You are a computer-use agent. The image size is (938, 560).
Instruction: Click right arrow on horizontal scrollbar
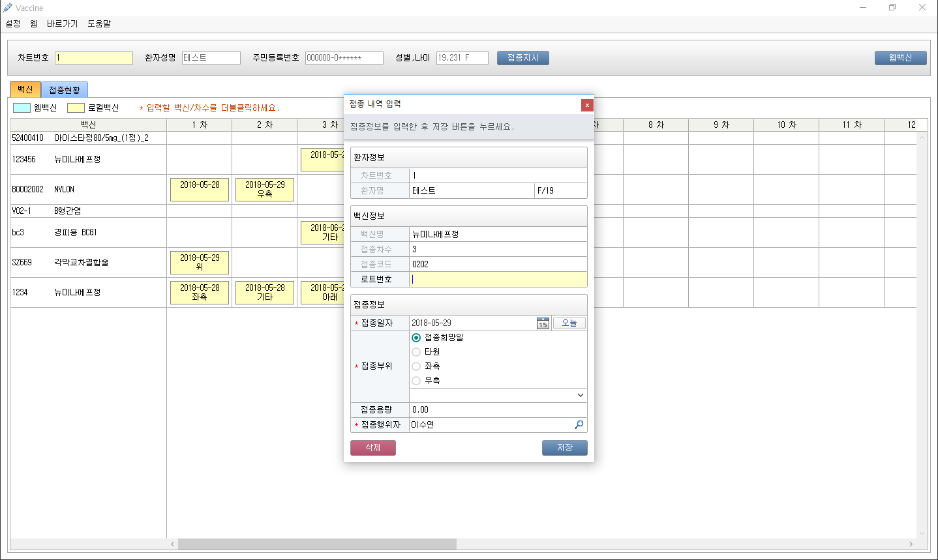(911, 544)
